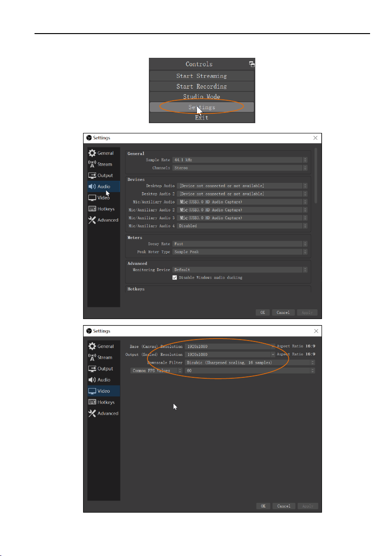
Task: Open Mic/Auxiliary Audio 4 Disabled dropdown
Action: point(242,226)
